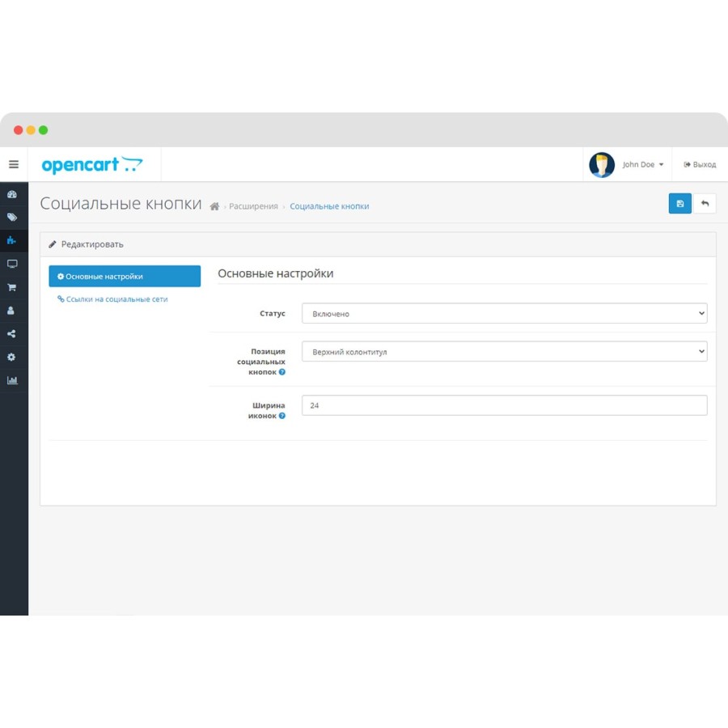
Task: Click the Ширина иконок input field
Action: [x=504, y=405]
